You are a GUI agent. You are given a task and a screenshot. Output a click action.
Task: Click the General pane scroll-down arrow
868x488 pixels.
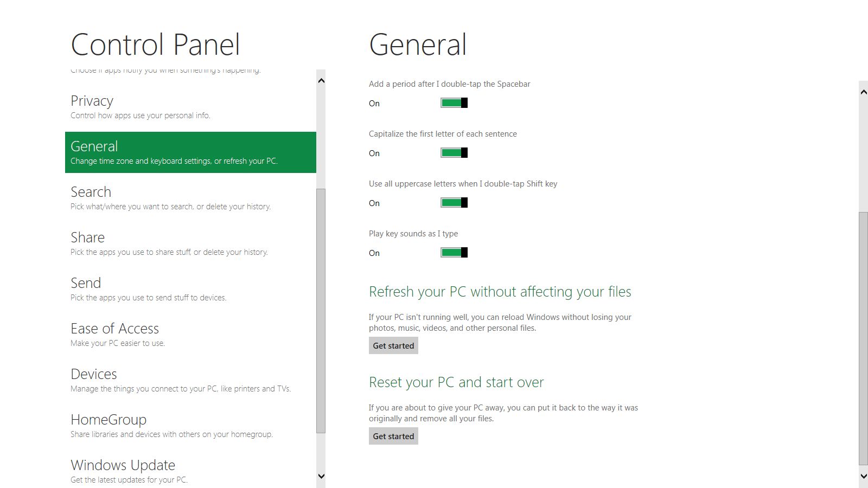point(864,476)
